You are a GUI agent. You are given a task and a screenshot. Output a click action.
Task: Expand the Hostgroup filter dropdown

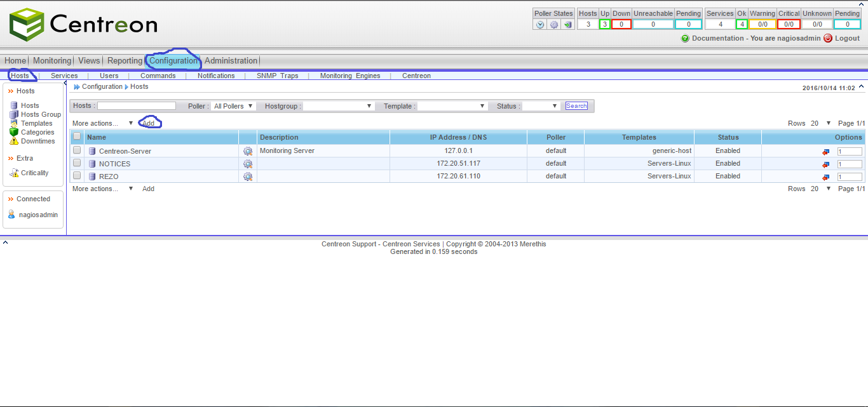338,106
